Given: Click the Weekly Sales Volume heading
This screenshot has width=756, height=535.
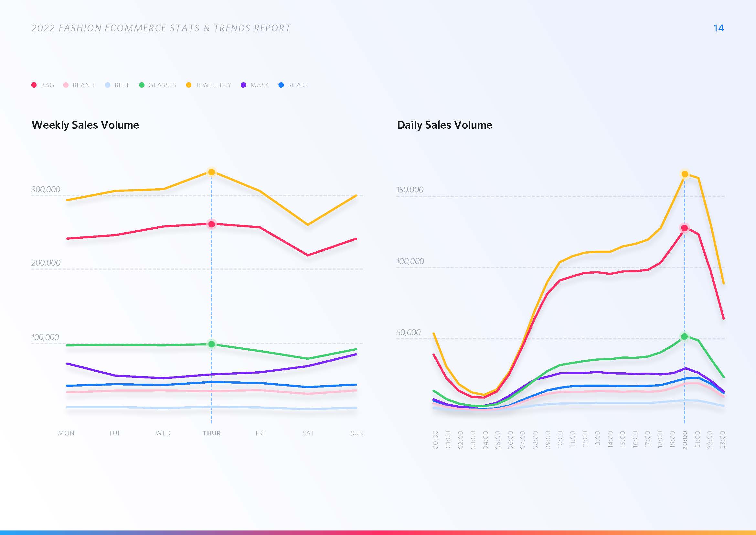Looking at the screenshot, I should (x=85, y=125).
